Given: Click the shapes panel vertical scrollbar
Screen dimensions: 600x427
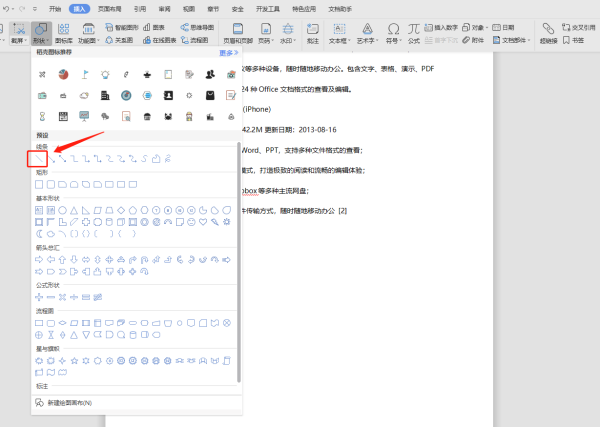Looking at the screenshot, I should pyautogui.click(x=239, y=262).
